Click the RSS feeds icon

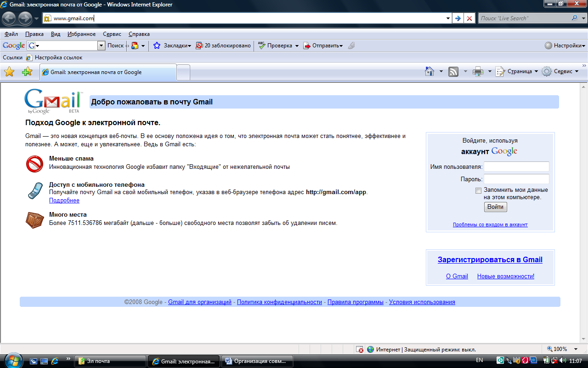coord(453,72)
